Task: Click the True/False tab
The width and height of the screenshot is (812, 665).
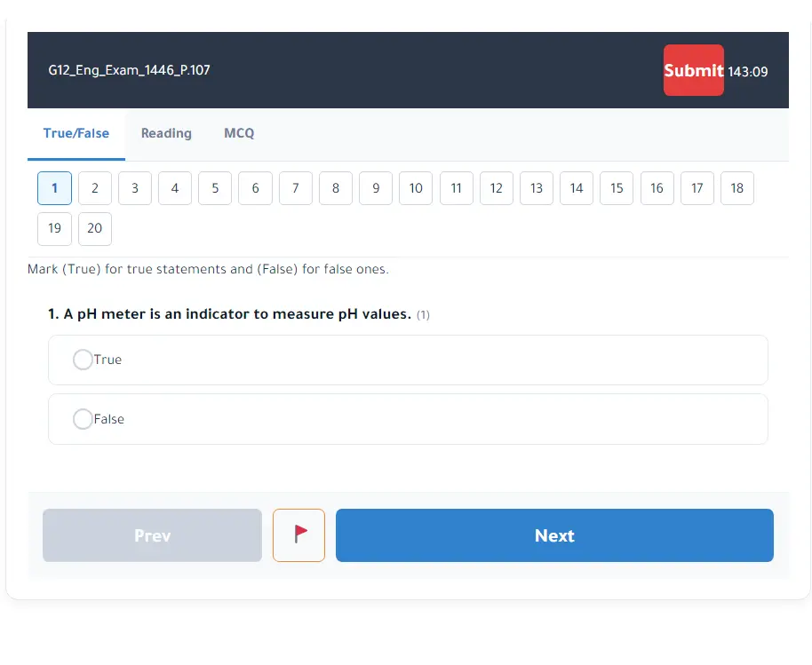Action: click(76, 133)
